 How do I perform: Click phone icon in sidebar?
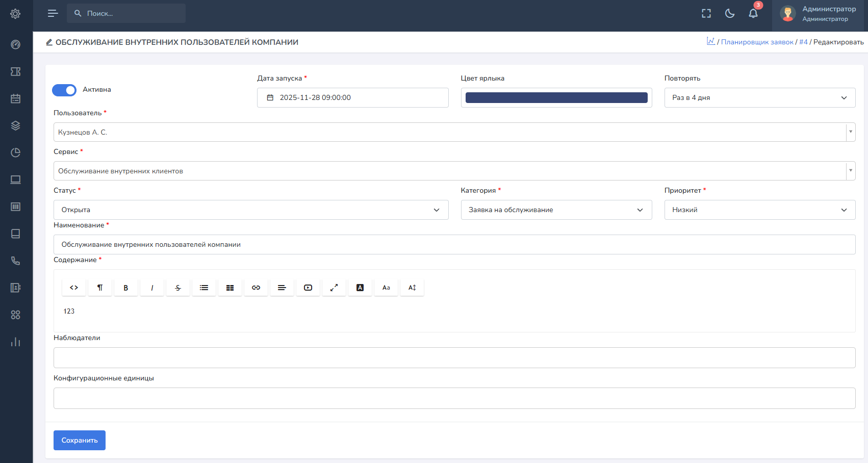click(16, 261)
